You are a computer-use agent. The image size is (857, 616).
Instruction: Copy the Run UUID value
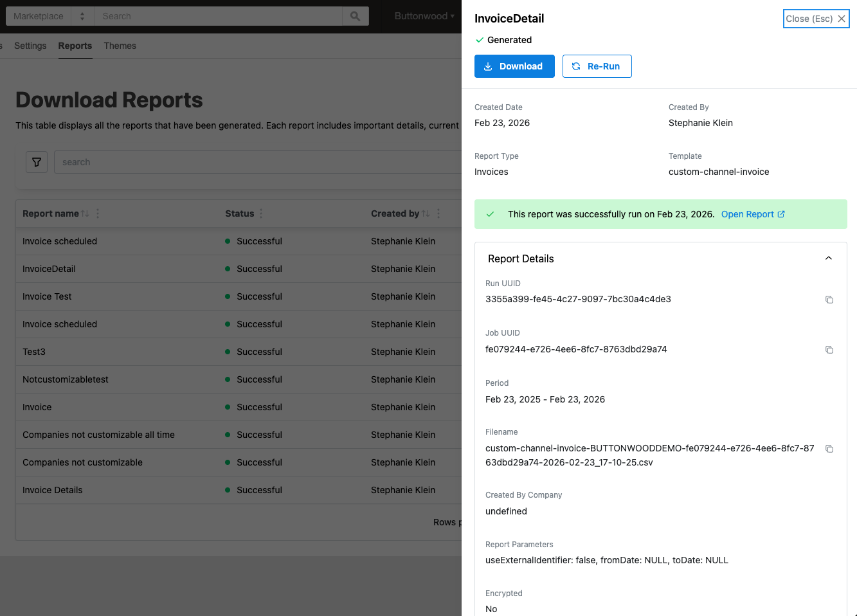pyautogui.click(x=829, y=300)
